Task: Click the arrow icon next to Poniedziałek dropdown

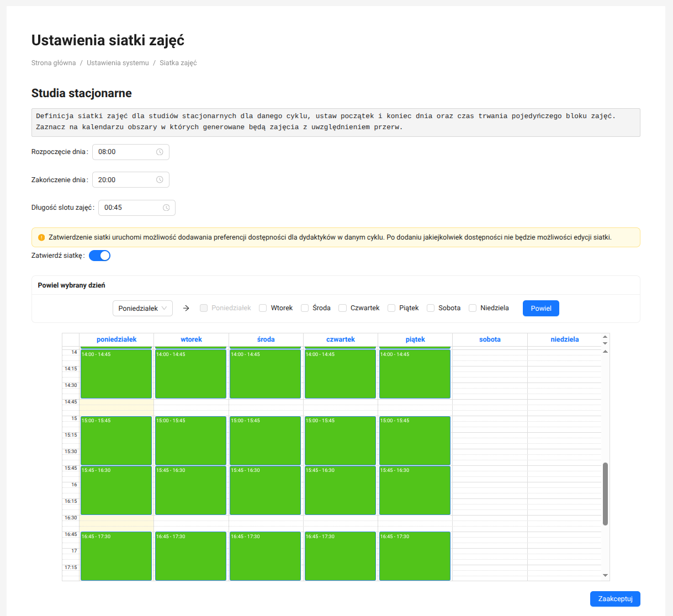Action: 187,308
